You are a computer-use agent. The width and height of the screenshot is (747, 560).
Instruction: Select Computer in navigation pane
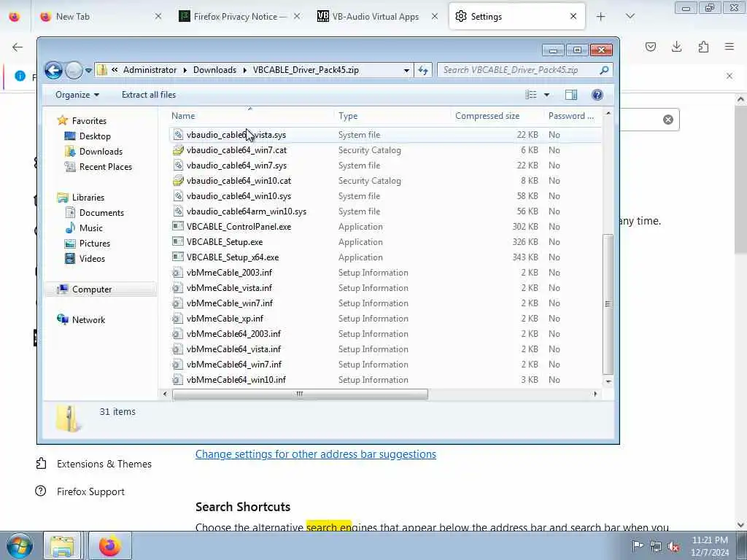[91, 289]
